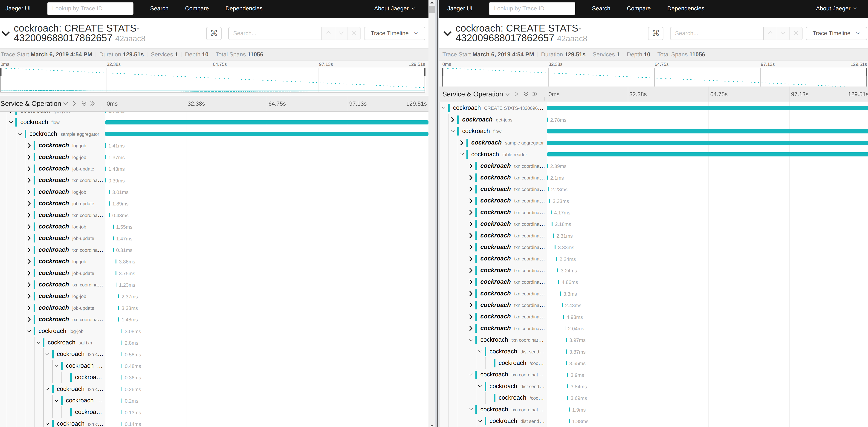
Task: Collapse the table reader span in right pane
Action: [462, 154]
